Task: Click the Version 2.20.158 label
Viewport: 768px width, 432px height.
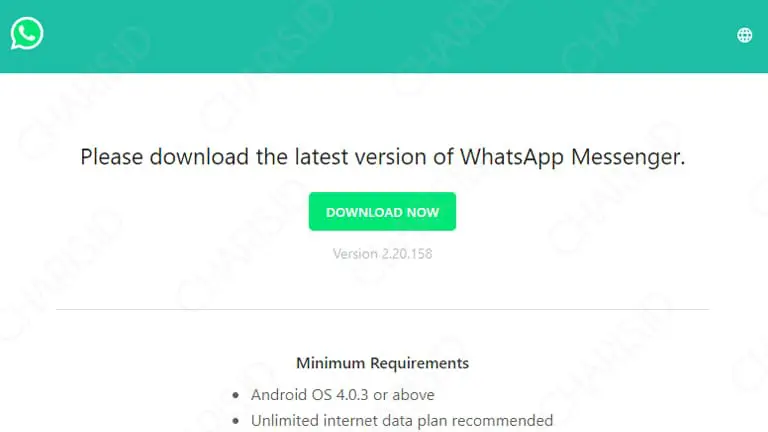Action: [383, 254]
